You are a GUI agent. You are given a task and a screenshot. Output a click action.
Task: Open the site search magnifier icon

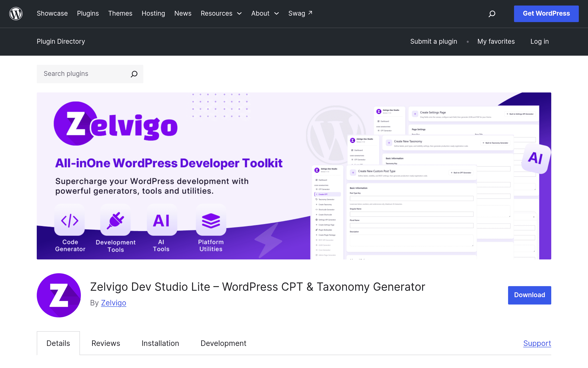tap(492, 14)
